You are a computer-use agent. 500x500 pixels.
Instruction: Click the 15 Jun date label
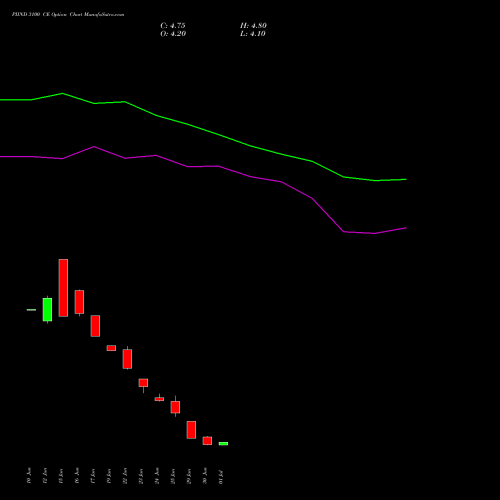click(x=61, y=476)
